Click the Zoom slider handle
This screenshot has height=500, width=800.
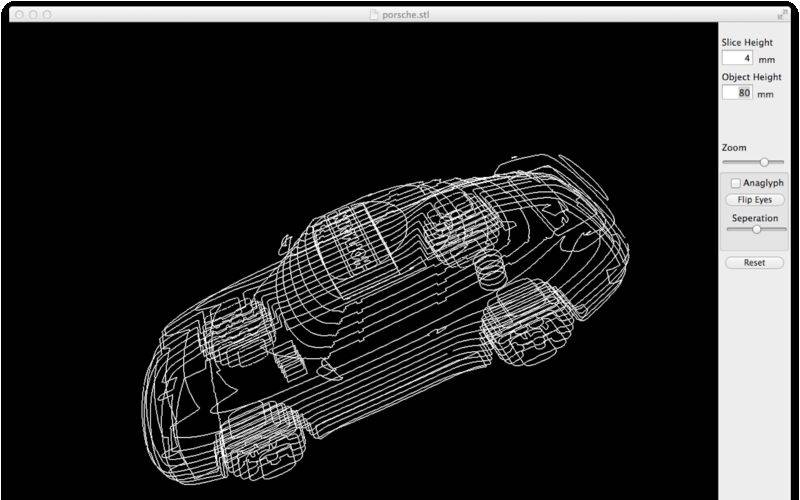[x=764, y=162]
